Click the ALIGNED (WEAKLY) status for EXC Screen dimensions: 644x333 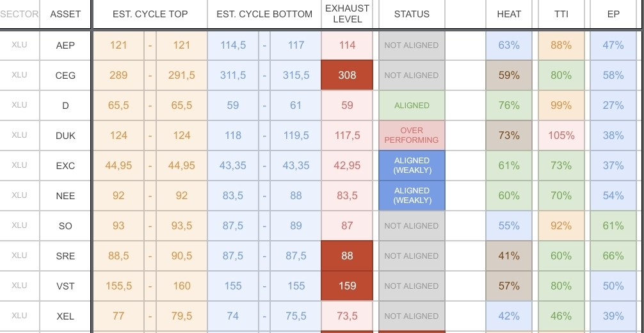point(412,165)
